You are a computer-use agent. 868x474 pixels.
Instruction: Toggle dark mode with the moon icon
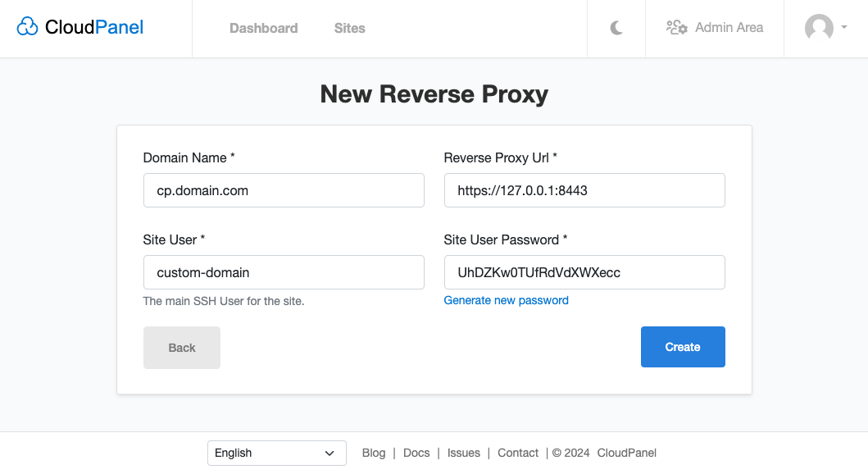coord(616,26)
